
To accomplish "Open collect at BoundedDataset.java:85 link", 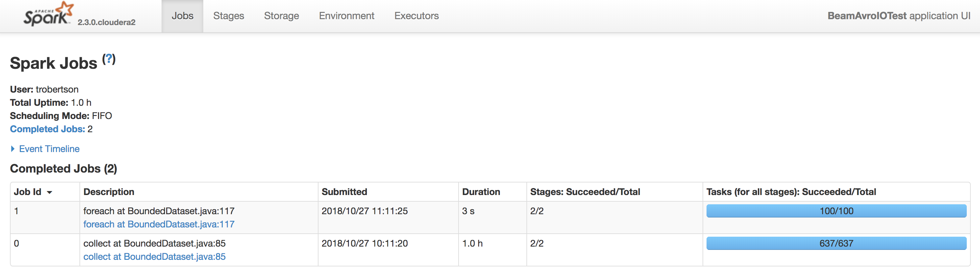I will pyautogui.click(x=154, y=257).
